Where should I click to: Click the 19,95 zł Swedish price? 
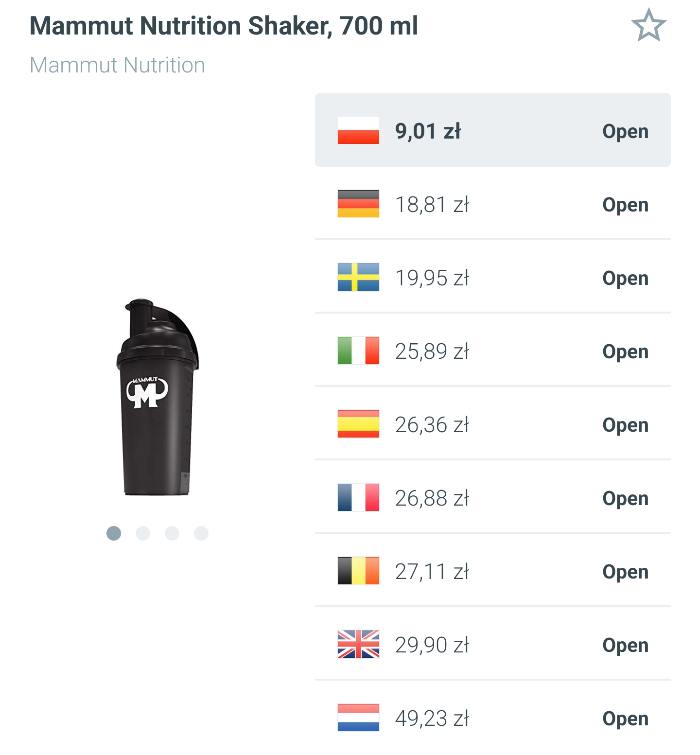(x=432, y=278)
